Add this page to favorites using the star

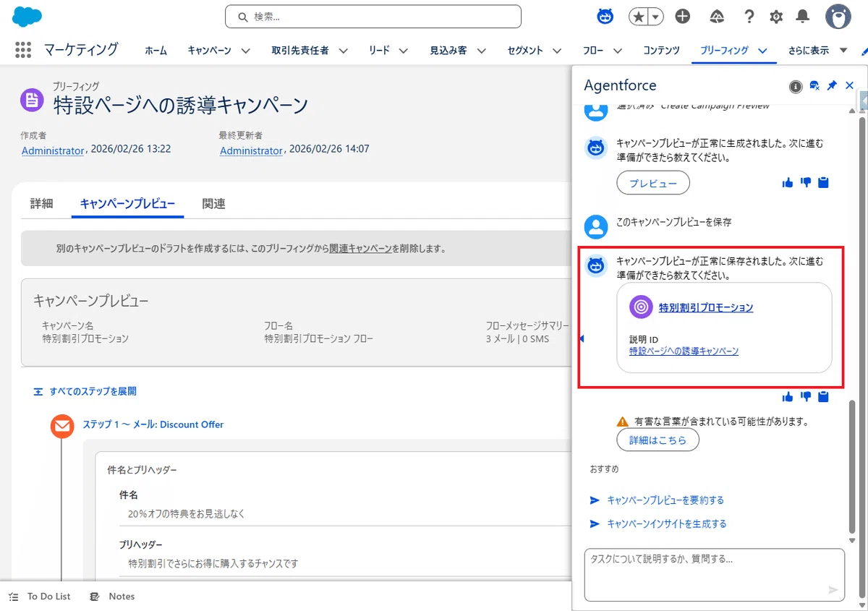638,17
